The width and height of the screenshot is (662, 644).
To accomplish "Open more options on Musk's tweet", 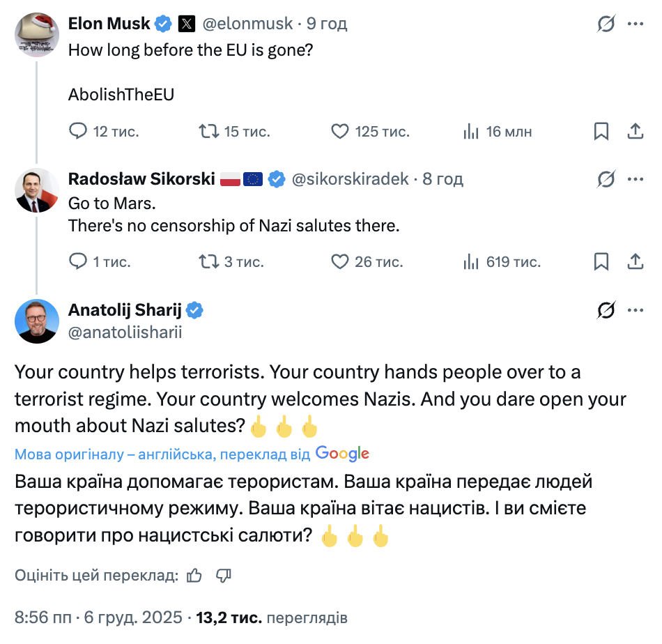I will click(x=635, y=23).
